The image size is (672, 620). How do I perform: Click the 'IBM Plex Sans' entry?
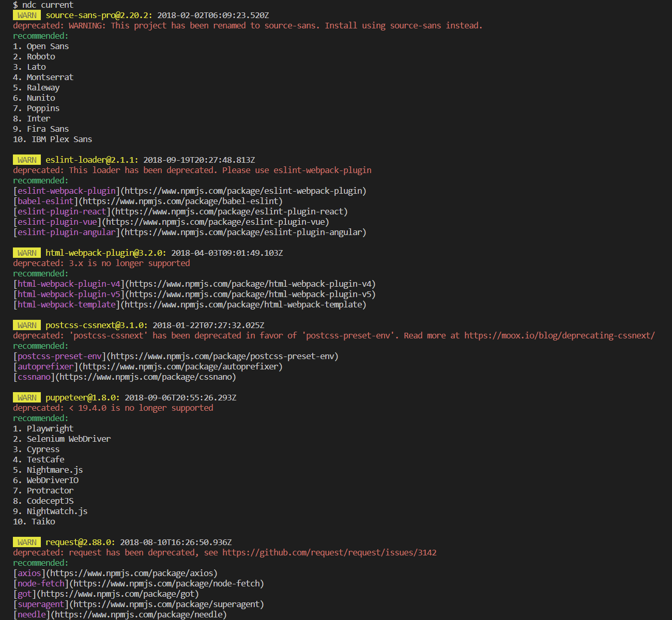point(62,139)
